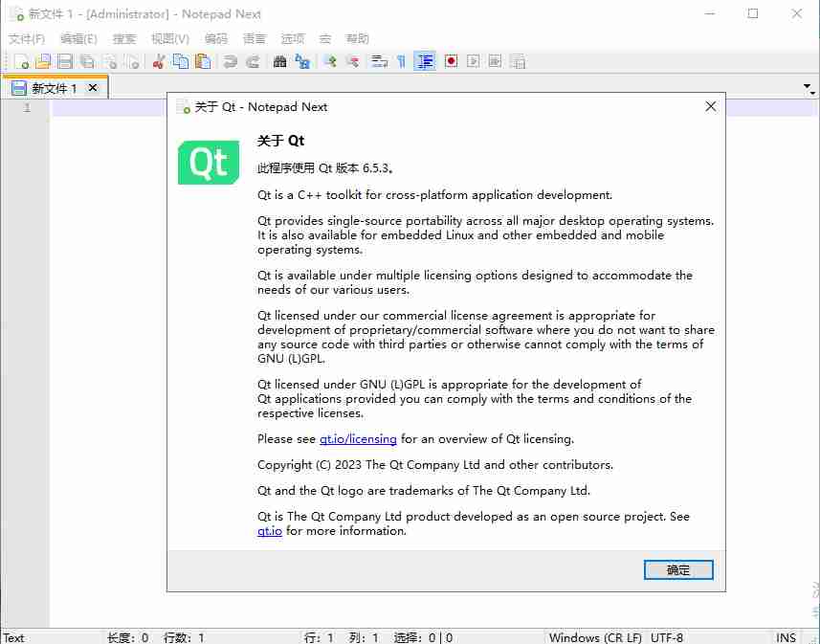
Task: Open the qt.io/licensing link
Action: [358, 439]
